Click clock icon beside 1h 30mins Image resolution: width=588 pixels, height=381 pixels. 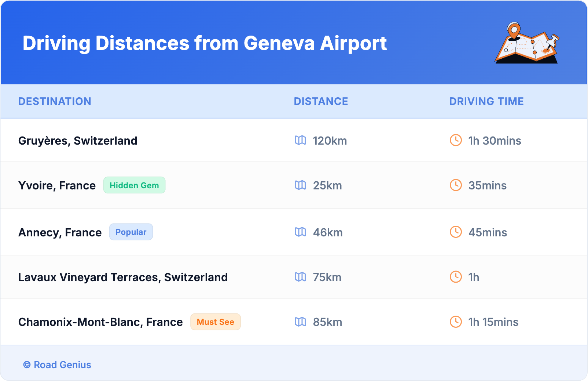(x=456, y=140)
